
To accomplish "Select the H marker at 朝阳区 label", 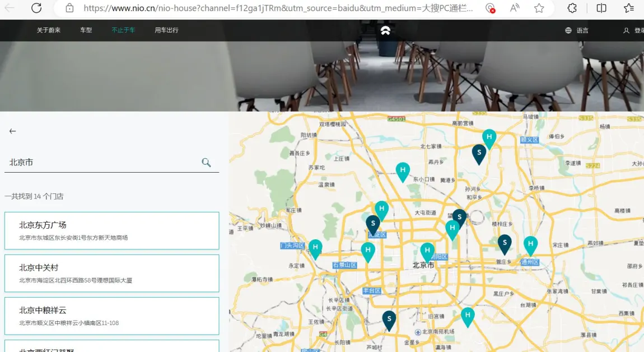I will (x=427, y=252).
